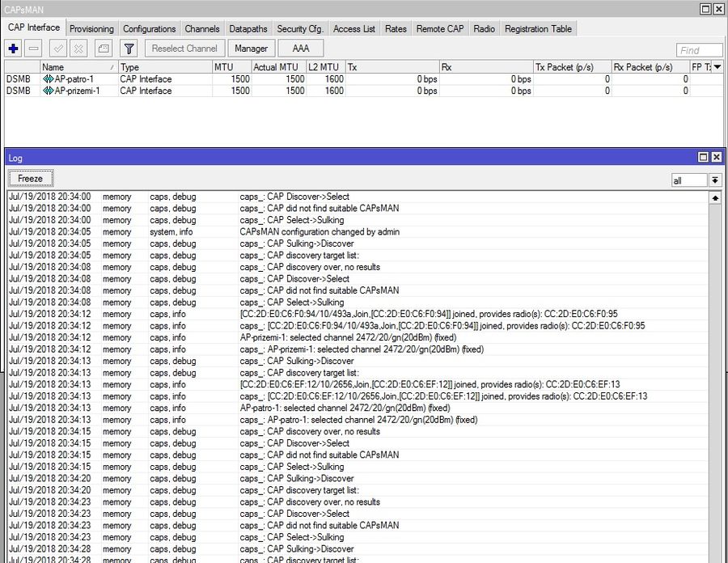Open the log topic filter dropdown arrow
728x563 pixels.
point(715,180)
